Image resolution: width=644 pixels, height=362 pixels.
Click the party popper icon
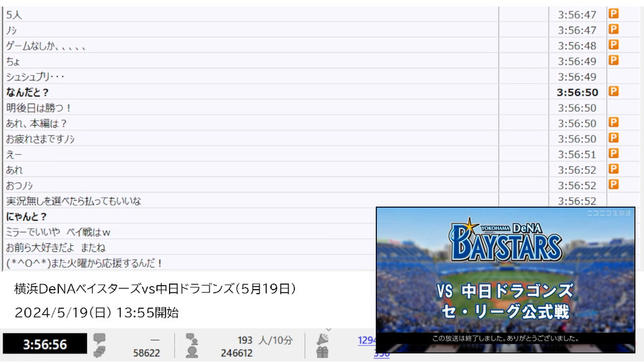point(323,339)
